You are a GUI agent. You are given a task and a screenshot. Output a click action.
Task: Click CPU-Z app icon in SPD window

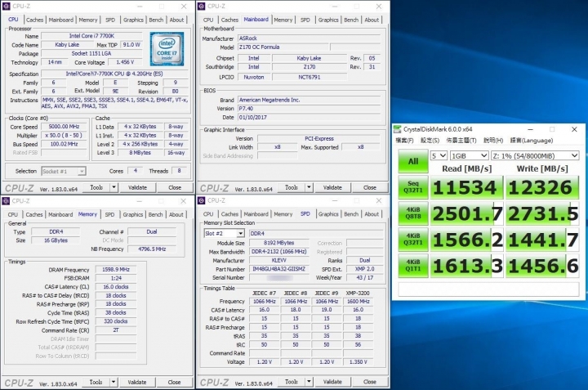point(201,201)
